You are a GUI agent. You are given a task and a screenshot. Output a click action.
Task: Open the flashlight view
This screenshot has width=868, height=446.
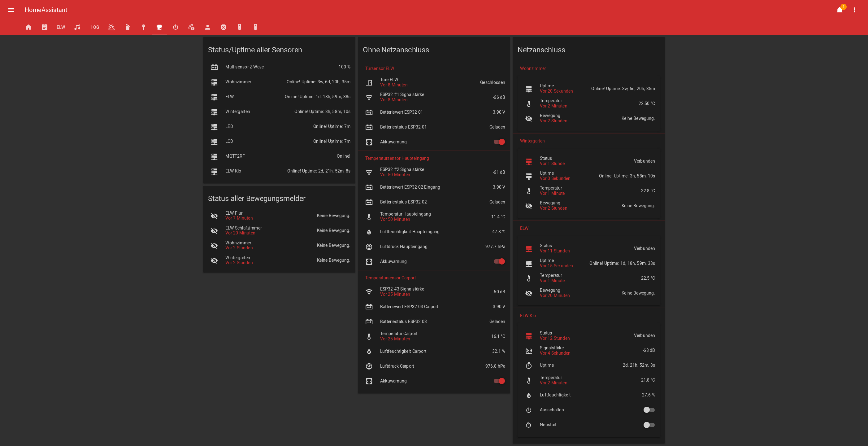pyautogui.click(x=144, y=27)
